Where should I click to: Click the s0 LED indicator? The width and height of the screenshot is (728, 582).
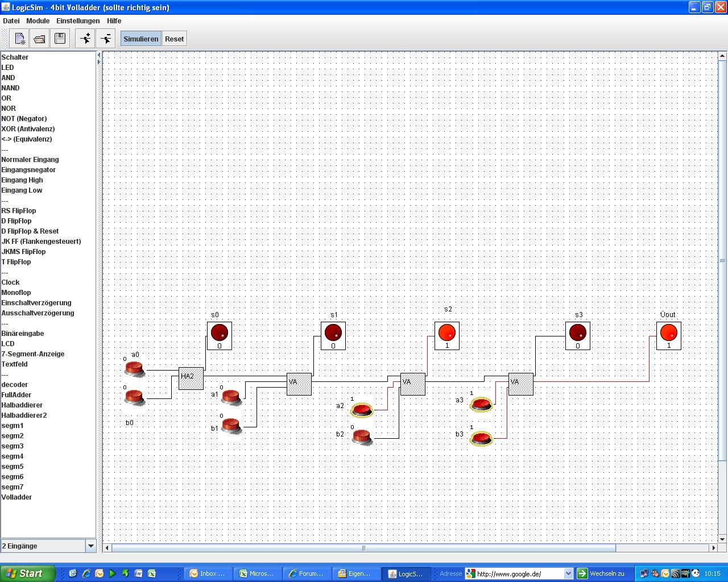pos(220,335)
